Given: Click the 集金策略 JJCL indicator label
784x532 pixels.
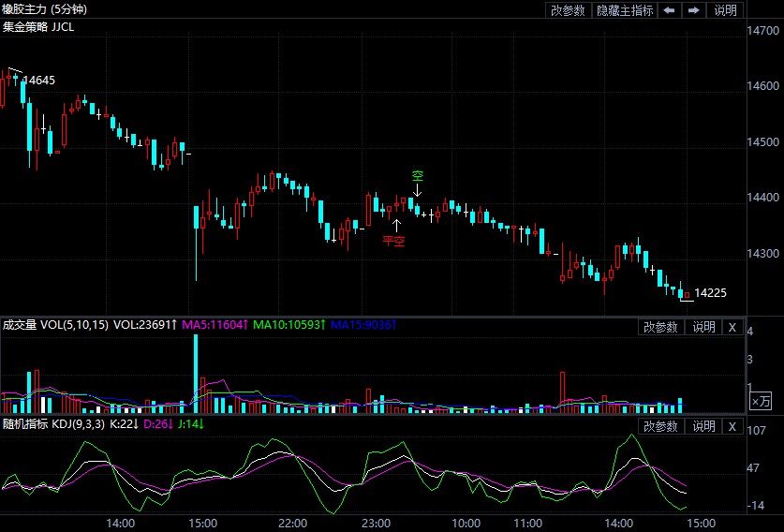Looking at the screenshot, I should (x=38, y=27).
